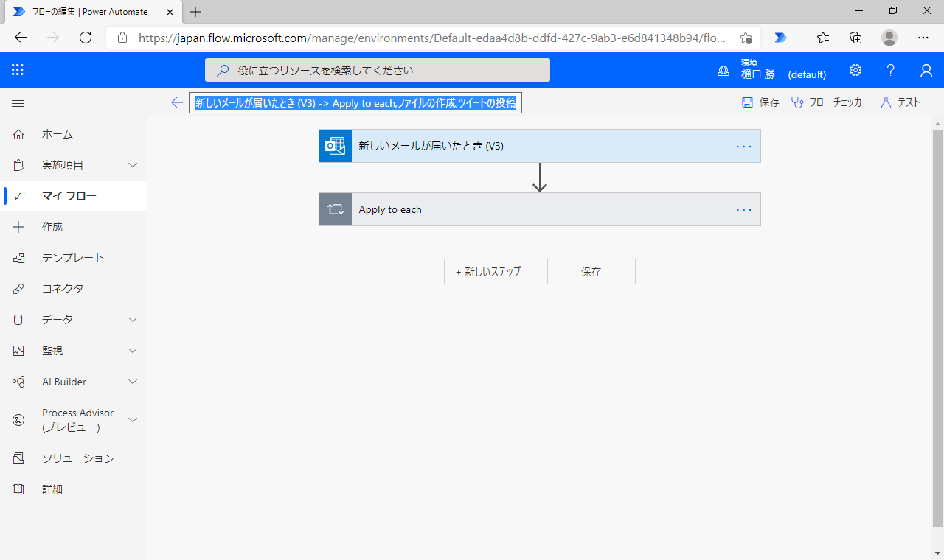Screen dimensions: 944x560
Task: Click the environment icon in header
Action: coord(723,71)
